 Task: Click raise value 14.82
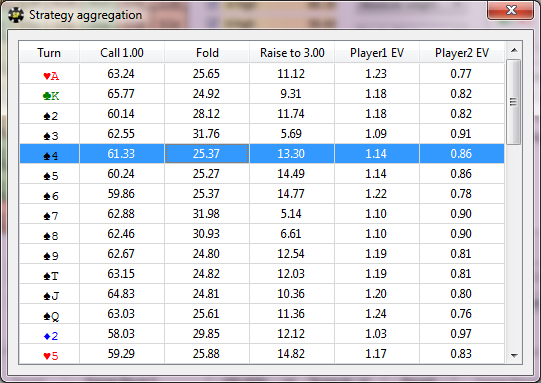pos(291,354)
